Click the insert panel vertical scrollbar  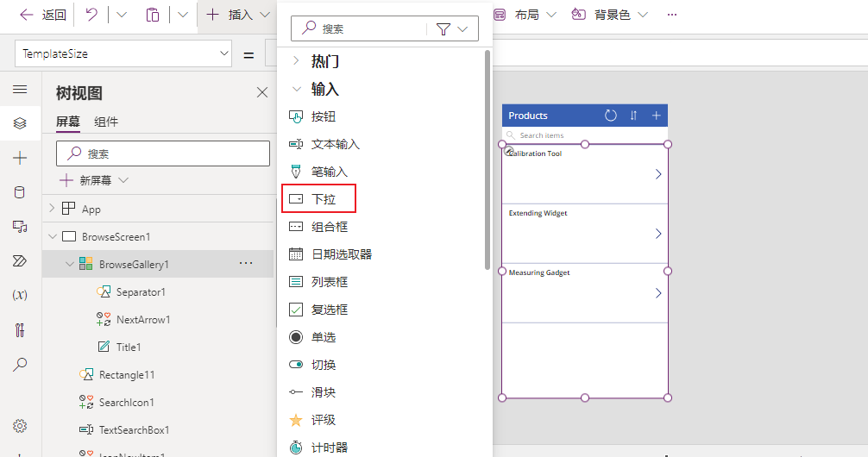pos(487,160)
